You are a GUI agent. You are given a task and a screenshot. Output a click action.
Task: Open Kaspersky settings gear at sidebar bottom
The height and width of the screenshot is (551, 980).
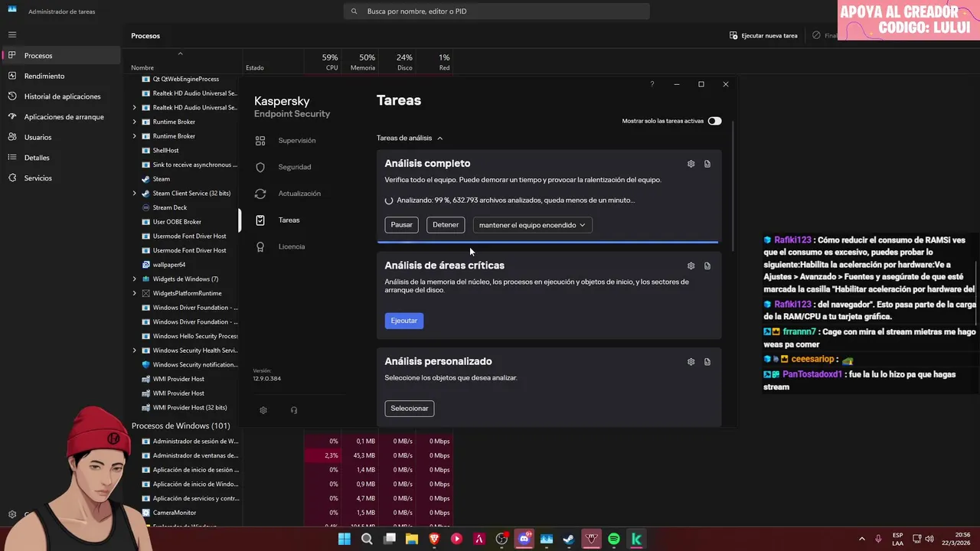click(x=263, y=410)
